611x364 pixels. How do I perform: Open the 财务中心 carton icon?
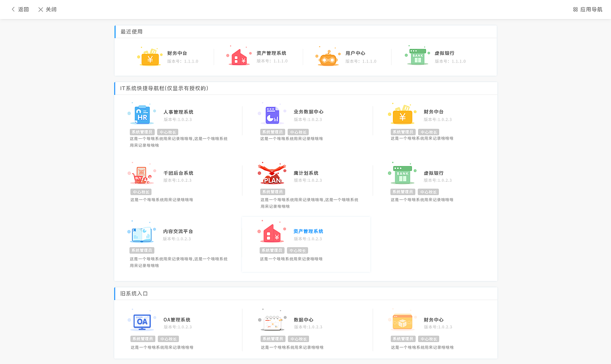[x=402, y=322]
